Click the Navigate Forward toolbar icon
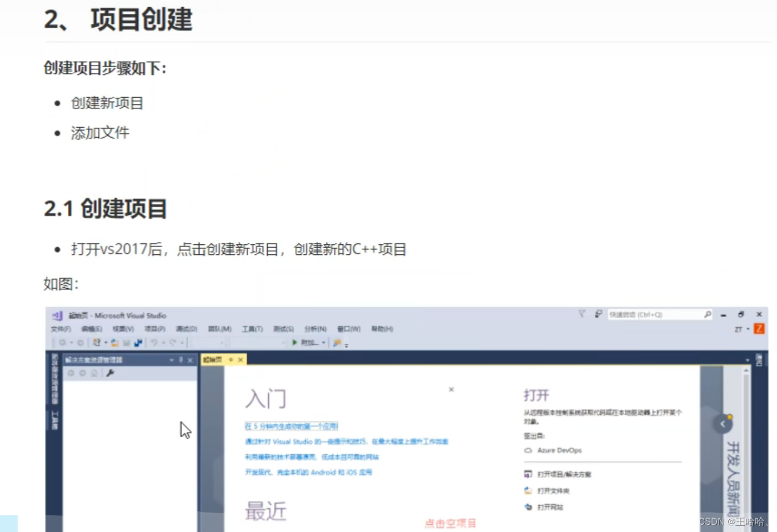The image size is (777, 532). click(x=81, y=343)
